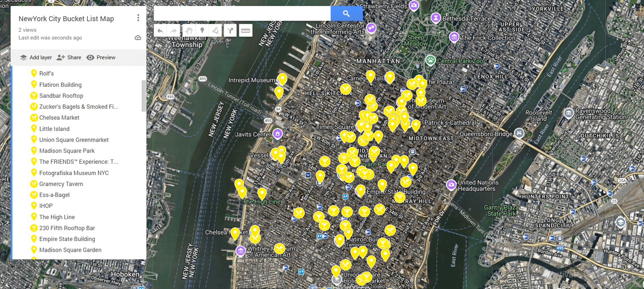The width and height of the screenshot is (644, 289).
Task: Click the Queensboro Bridge landmark icon
Action: pos(519,133)
